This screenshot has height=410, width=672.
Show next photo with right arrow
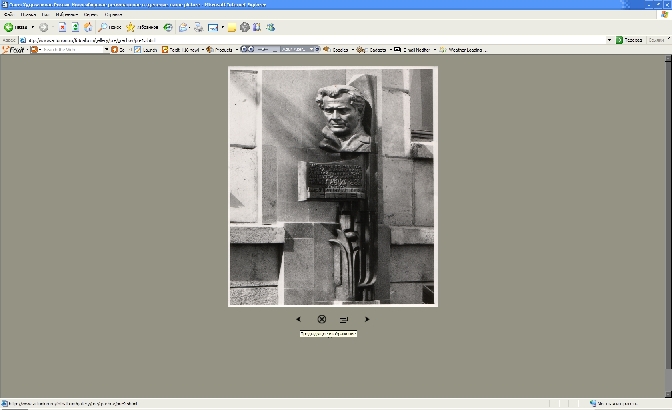(367, 319)
